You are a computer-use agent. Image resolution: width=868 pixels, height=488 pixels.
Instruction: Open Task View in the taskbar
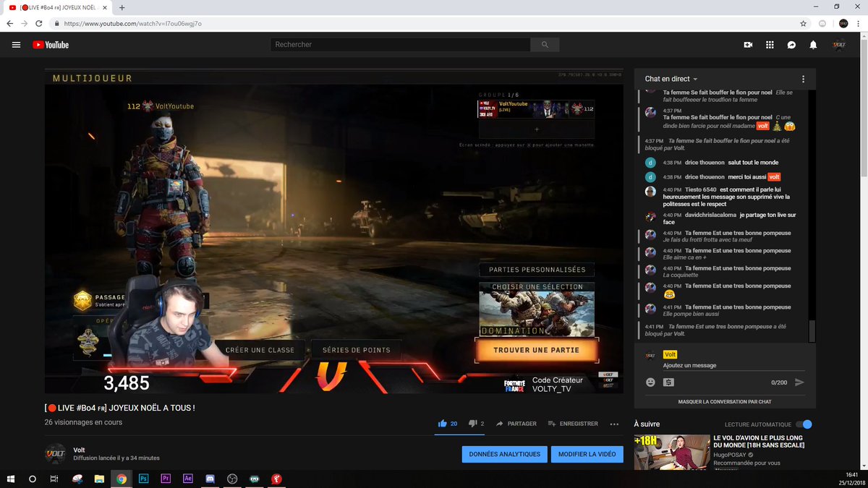tap(54, 479)
